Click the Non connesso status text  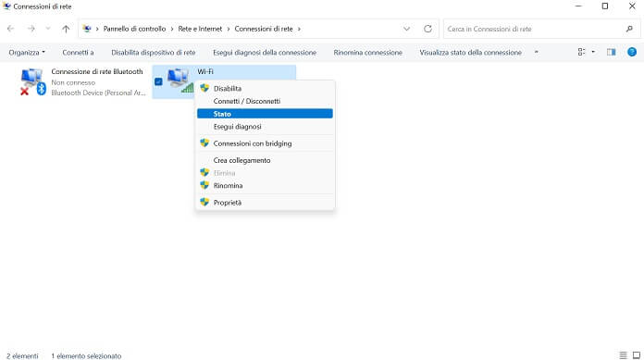[x=73, y=82]
